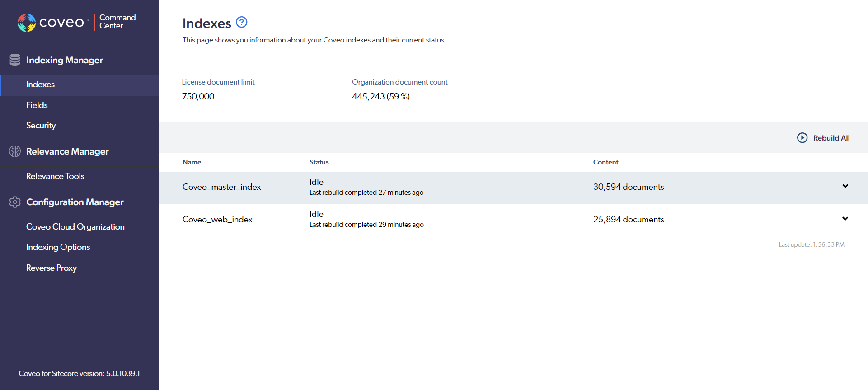The width and height of the screenshot is (868, 390).
Task: Click the Status column header
Action: coord(319,162)
